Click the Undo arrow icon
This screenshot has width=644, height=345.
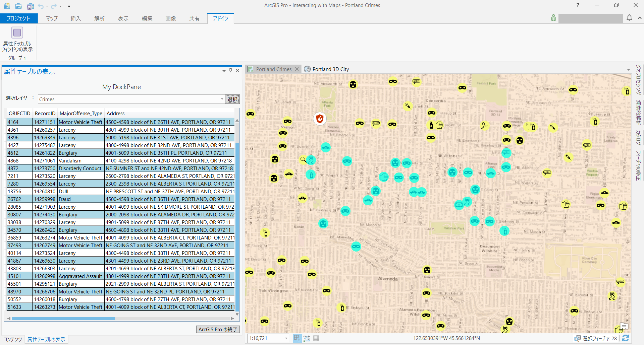(x=41, y=6)
